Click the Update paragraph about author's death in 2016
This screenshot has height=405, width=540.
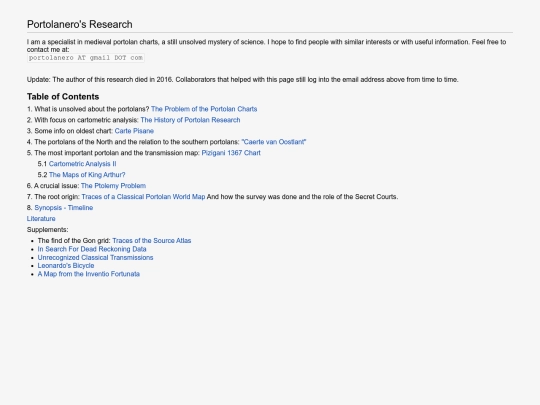(242, 80)
